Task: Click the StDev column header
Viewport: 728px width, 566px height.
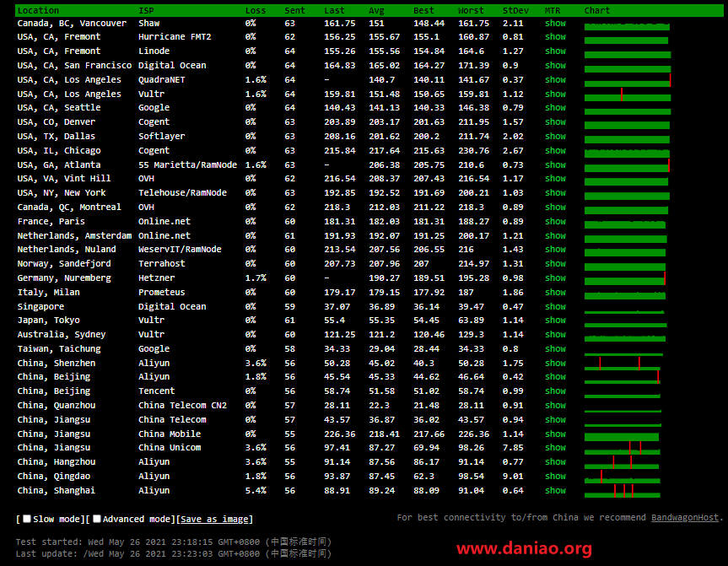Action: (x=515, y=10)
